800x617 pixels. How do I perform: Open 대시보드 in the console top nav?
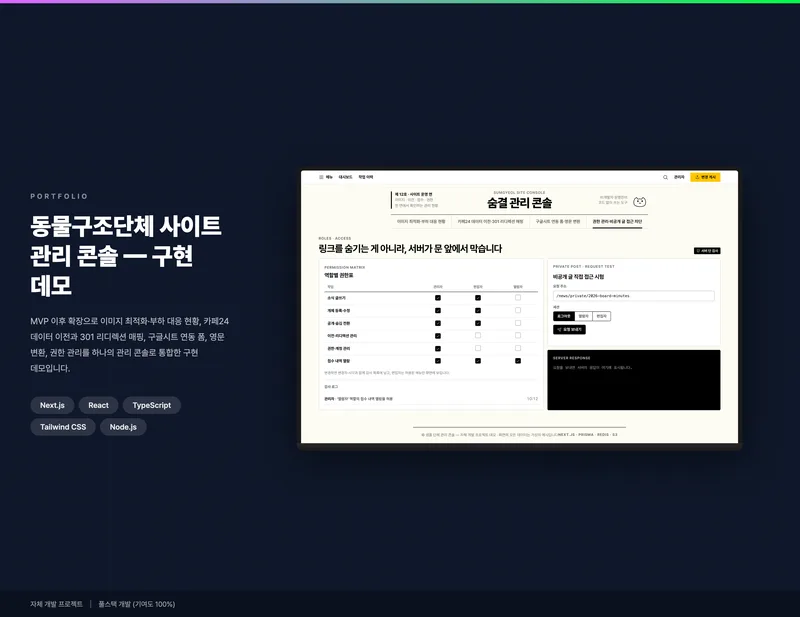345,177
